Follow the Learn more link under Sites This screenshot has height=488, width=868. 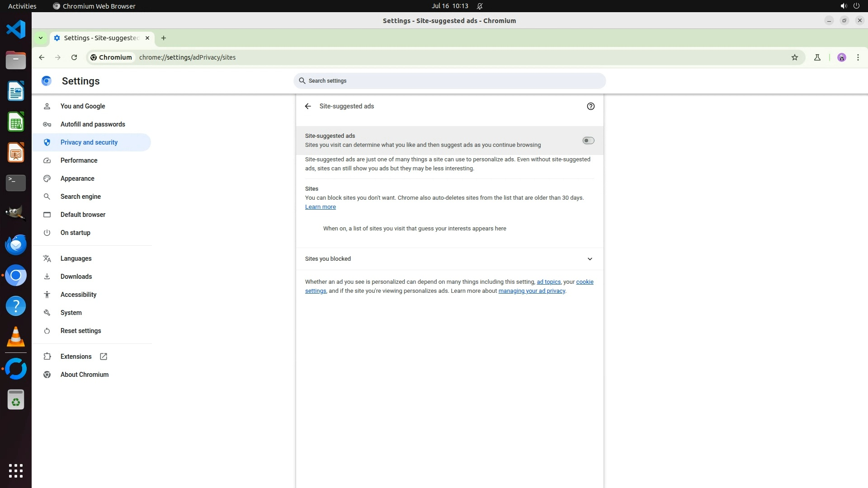pyautogui.click(x=320, y=207)
